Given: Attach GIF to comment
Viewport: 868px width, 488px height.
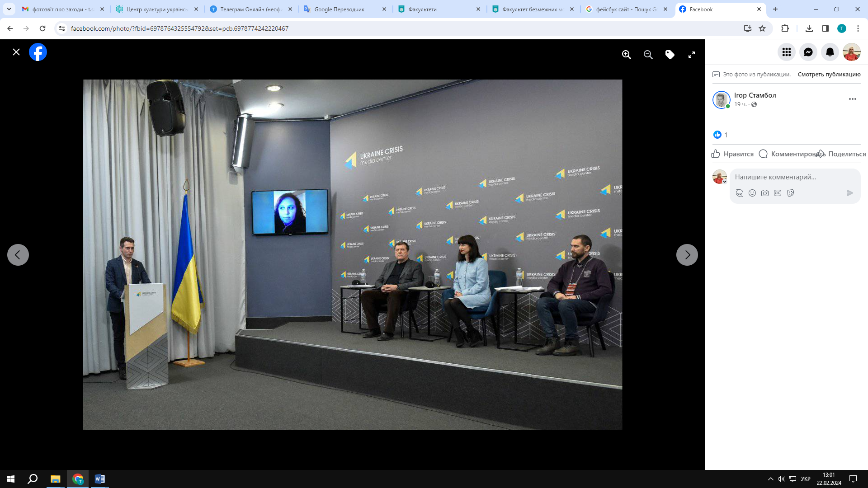Looking at the screenshot, I should (777, 193).
